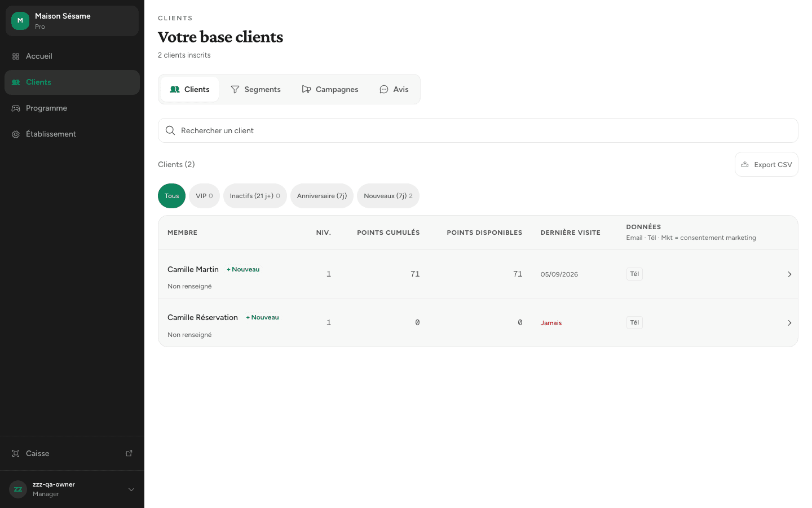
Task: Select the Tous filter chip
Action: [x=171, y=196]
